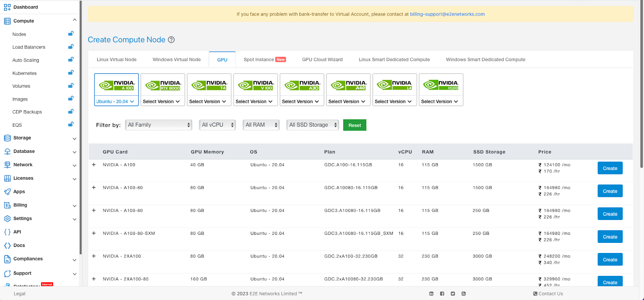Viewport: 644px width, 300px height.
Task: Click the Database icon in sidebar
Action: (7, 152)
